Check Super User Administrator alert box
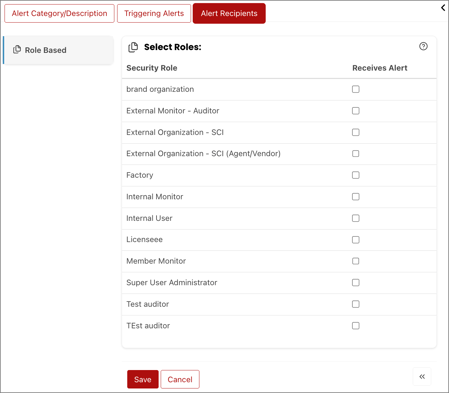 tap(356, 283)
